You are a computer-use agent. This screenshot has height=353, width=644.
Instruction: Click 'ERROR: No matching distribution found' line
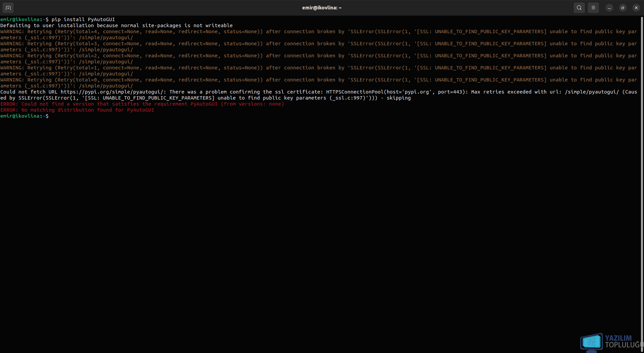pos(77,110)
